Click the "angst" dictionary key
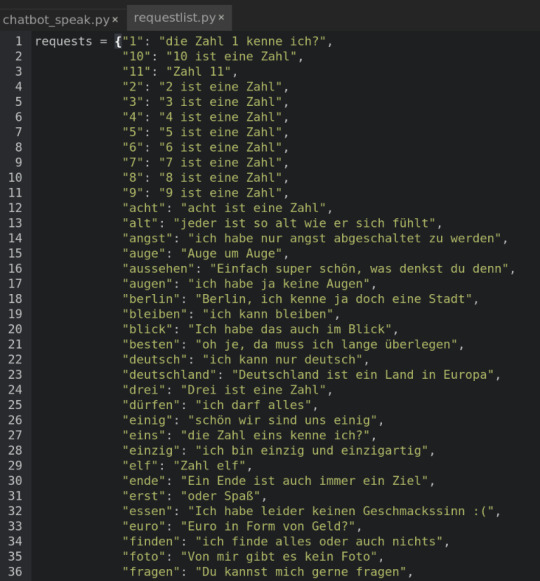Image resolution: width=540 pixels, height=581 pixels. tap(148, 238)
